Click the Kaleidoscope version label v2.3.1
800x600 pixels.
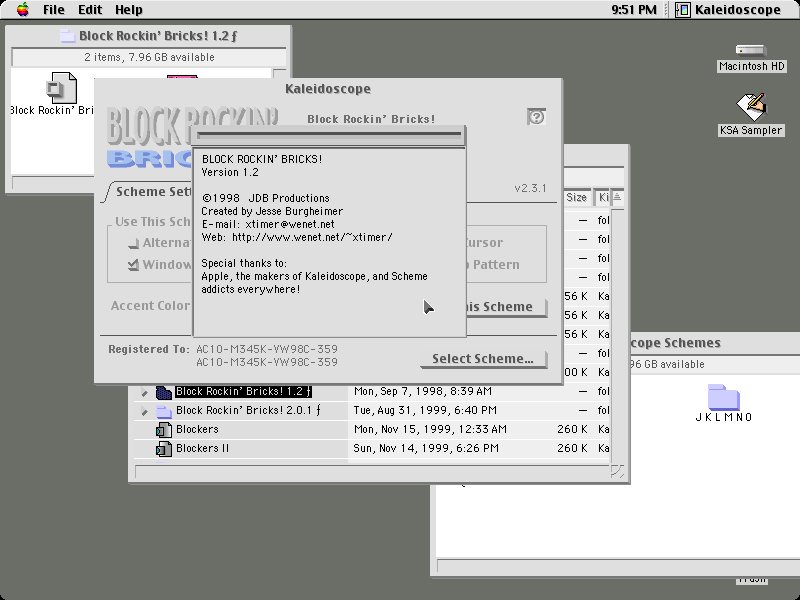point(531,188)
